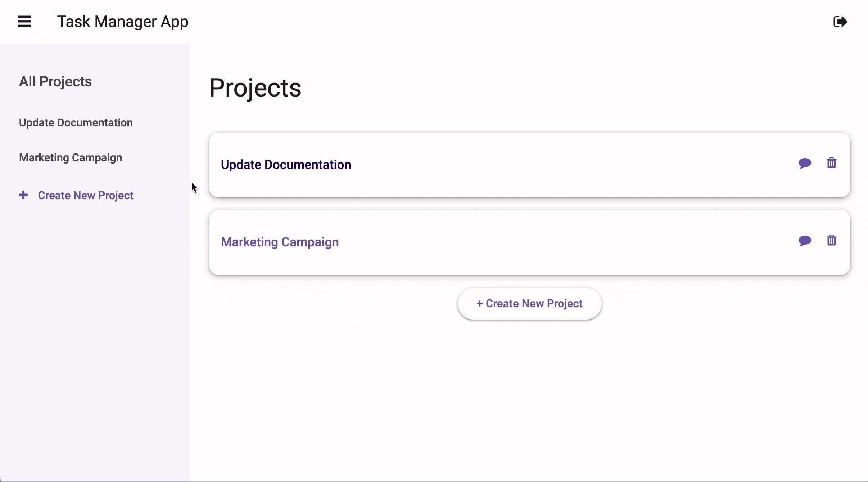
Task: Click the + Create New Project button
Action: [x=529, y=303]
